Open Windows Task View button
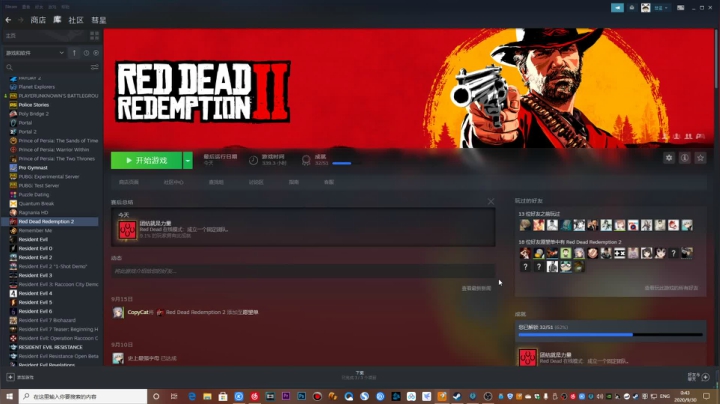The width and height of the screenshot is (720, 404). (174, 396)
